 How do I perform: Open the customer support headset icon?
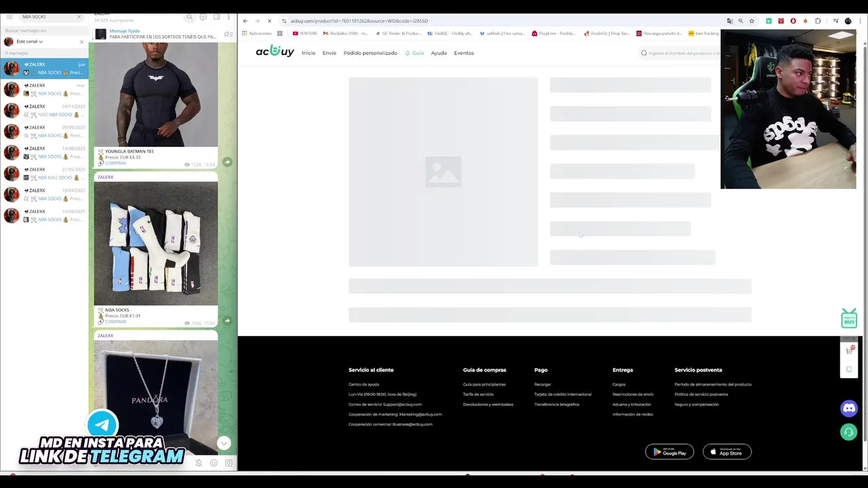tap(849, 432)
